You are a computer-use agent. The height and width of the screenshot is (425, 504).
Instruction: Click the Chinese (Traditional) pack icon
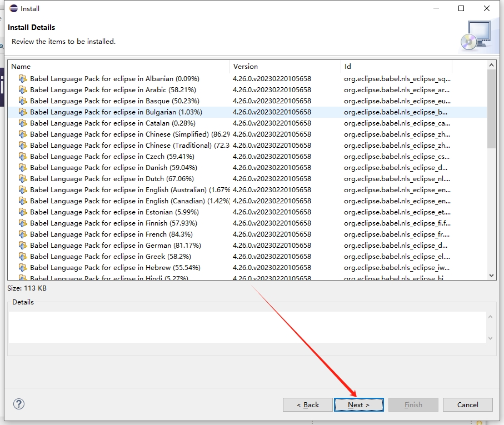coord(22,146)
